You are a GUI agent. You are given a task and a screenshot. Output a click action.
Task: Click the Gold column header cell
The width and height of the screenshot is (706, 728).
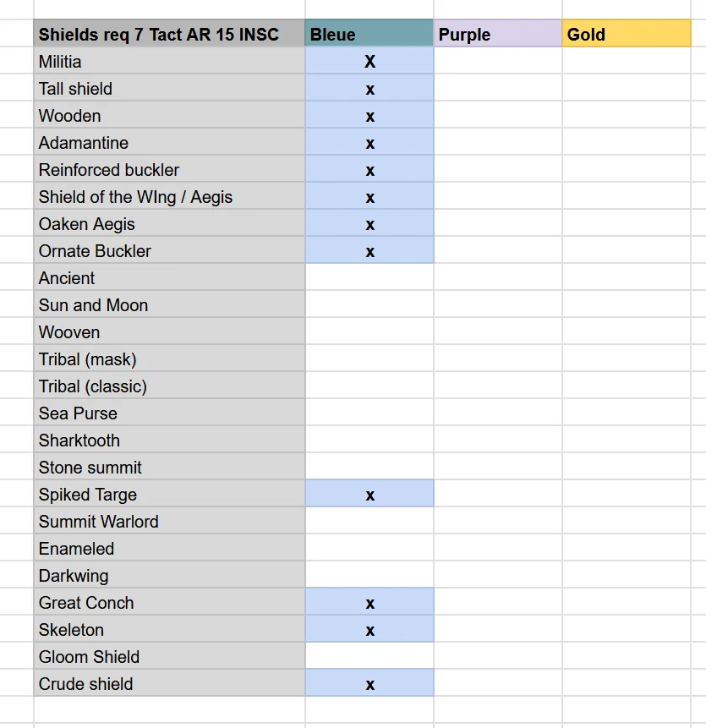pyautogui.click(x=626, y=35)
